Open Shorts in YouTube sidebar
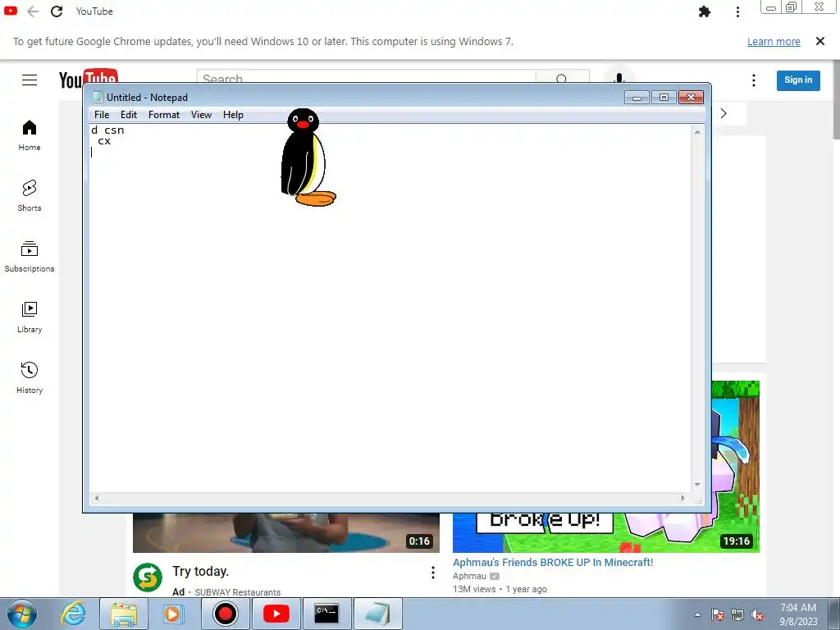Image resolution: width=840 pixels, height=630 pixels. click(x=30, y=196)
